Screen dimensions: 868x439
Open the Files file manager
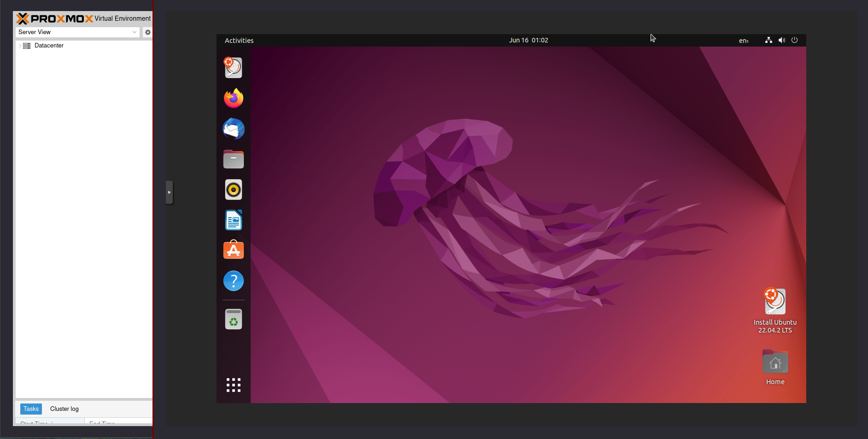[x=233, y=159]
